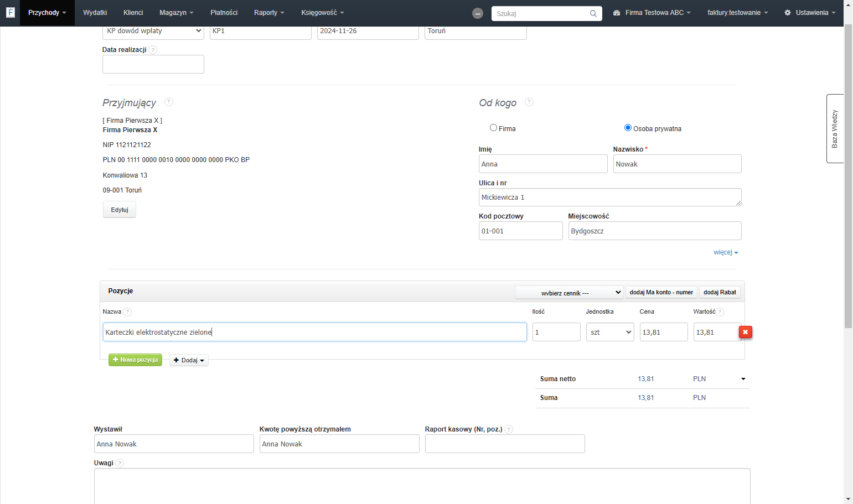Show help for Data realizacji
853x504 pixels.
(153, 50)
